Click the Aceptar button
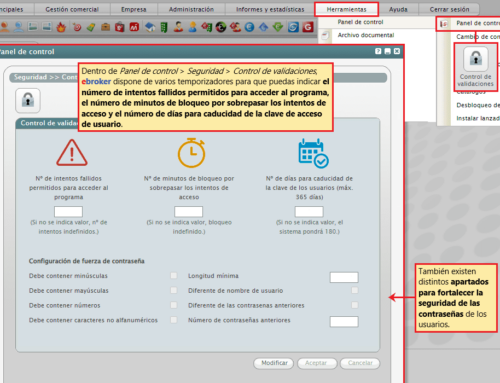 317,363
